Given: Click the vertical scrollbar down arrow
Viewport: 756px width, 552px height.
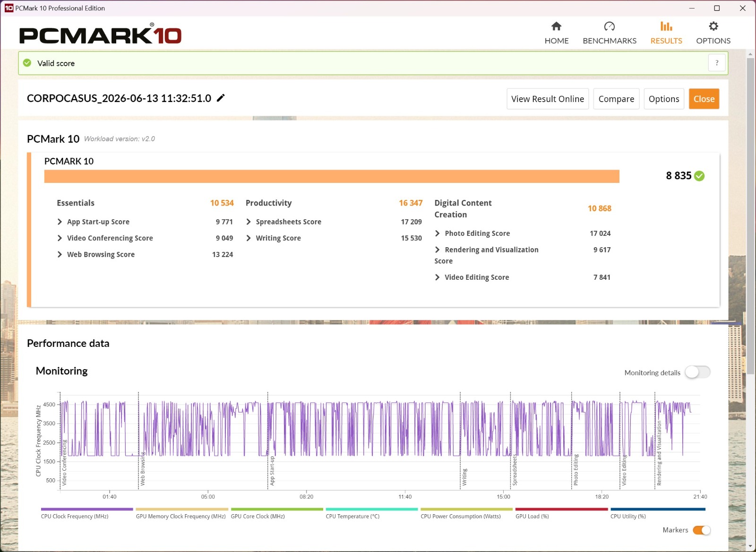Looking at the screenshot, I should [x=750, y=546].
